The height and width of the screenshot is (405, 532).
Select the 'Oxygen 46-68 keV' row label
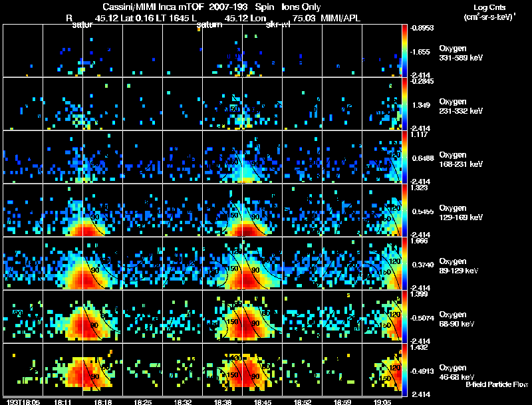(457, 372)
